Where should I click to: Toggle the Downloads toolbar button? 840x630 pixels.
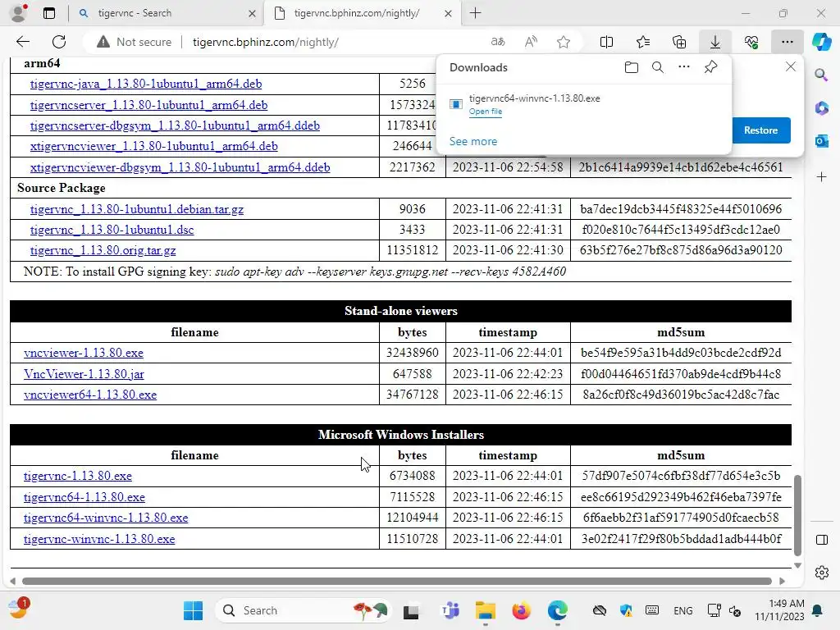click(715, 42)
